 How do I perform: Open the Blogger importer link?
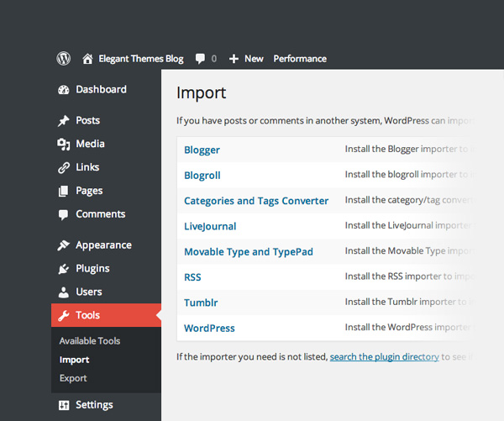point(202,150)
